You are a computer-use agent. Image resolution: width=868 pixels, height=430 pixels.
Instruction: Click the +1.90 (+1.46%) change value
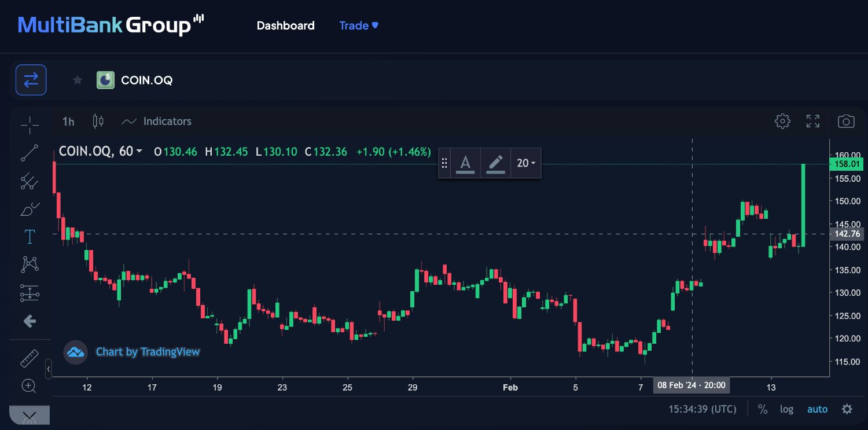(x=393, y=152)
